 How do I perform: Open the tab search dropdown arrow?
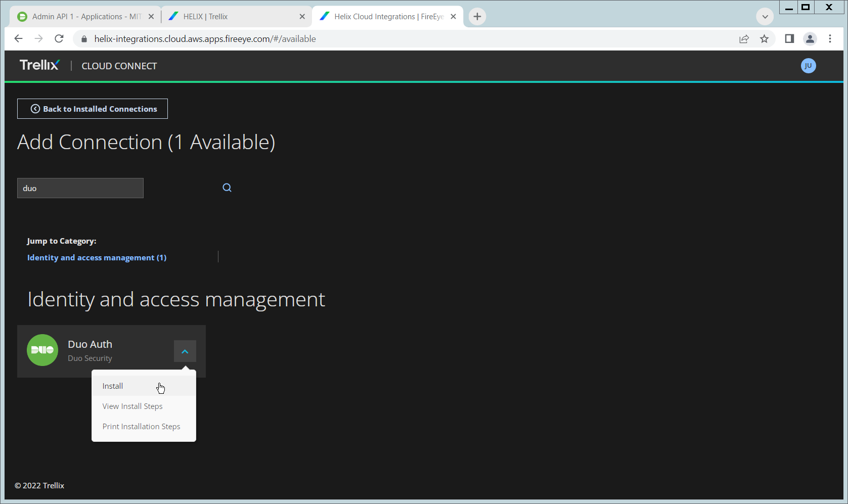(765, 17)
